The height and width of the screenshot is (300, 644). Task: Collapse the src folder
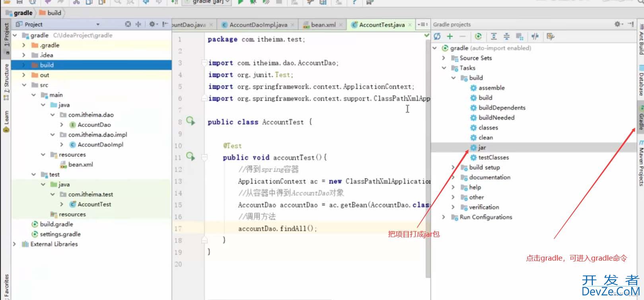pyautogui.click(x=24, y=85)
